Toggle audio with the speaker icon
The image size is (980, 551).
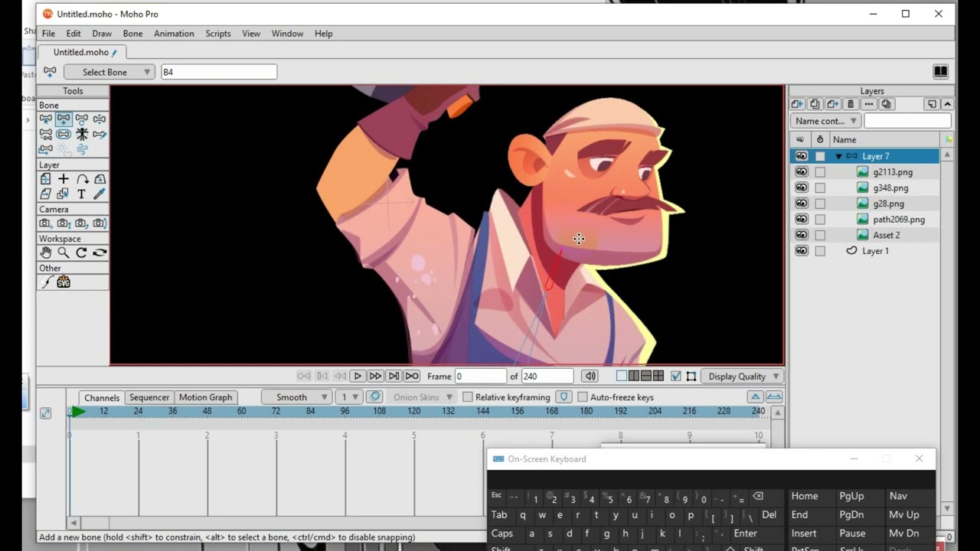(590, 377)
